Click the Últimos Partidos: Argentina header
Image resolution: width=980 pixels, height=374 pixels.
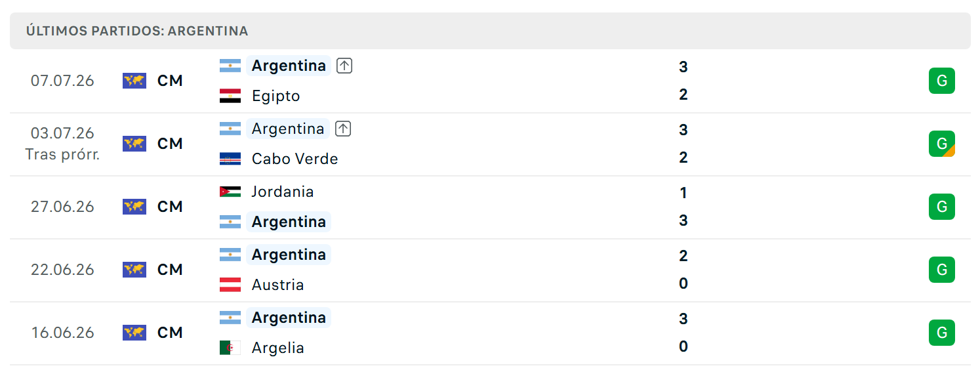pyautogui.click(x=137, y=31)
